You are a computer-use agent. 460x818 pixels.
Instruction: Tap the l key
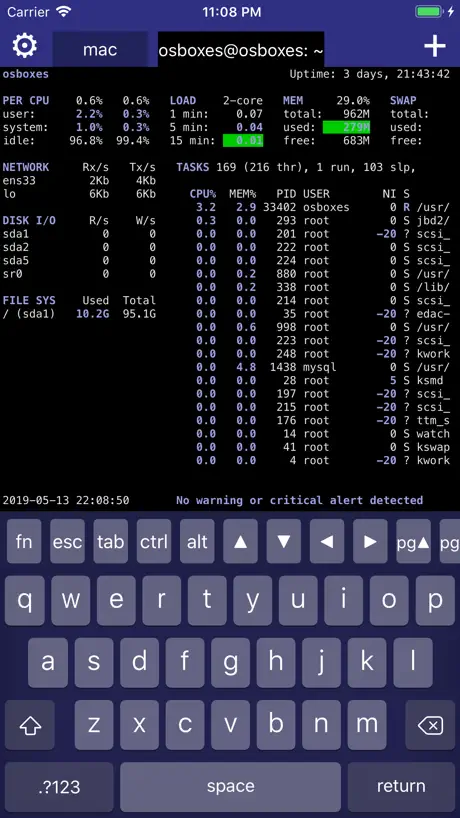point(413,663)
